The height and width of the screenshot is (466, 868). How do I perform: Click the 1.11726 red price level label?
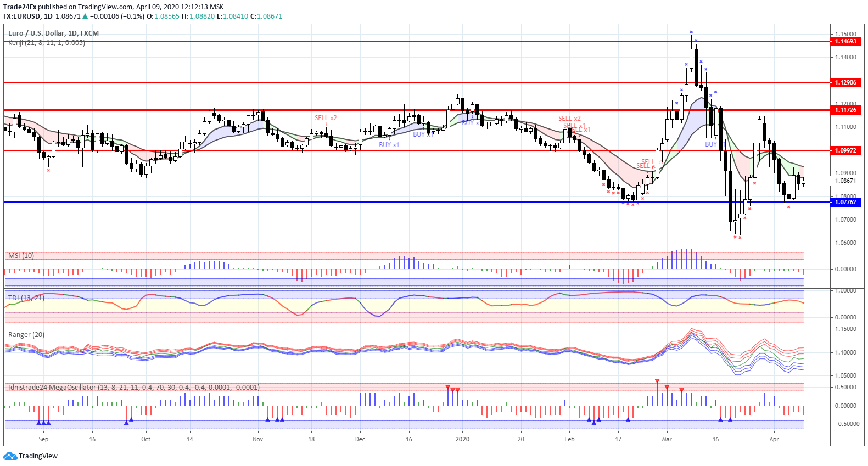coord(845,110)
